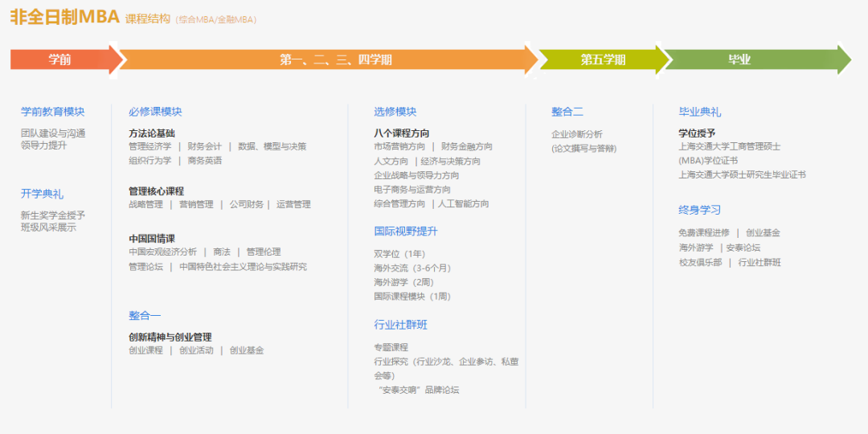
Task: Open the 开学典礼 section heading
Action: click(x=42, y=194)
